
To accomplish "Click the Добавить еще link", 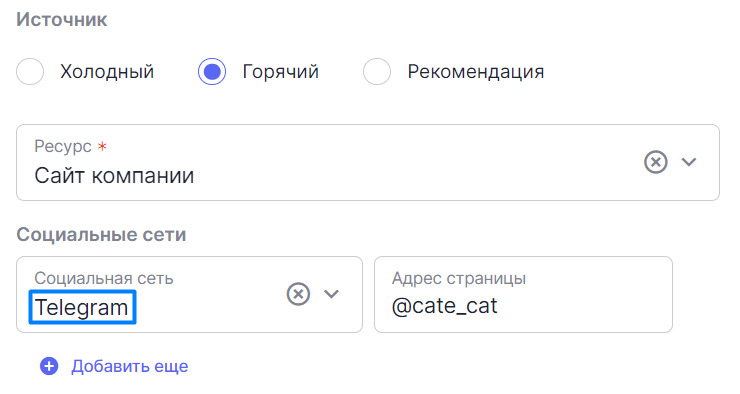I will [130, 366].
